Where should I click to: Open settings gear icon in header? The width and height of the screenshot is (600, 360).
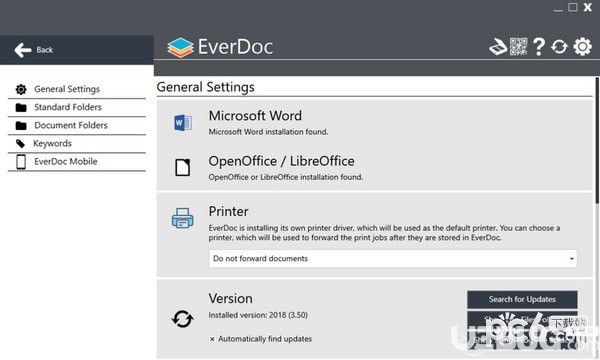coord(582,47)
